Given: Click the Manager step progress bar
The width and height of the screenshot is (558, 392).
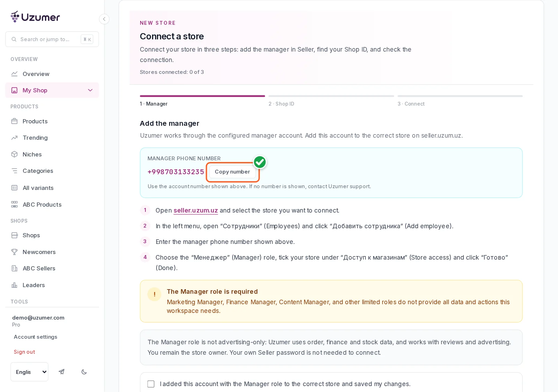Looking at the screenshot, I should [202, 96].
